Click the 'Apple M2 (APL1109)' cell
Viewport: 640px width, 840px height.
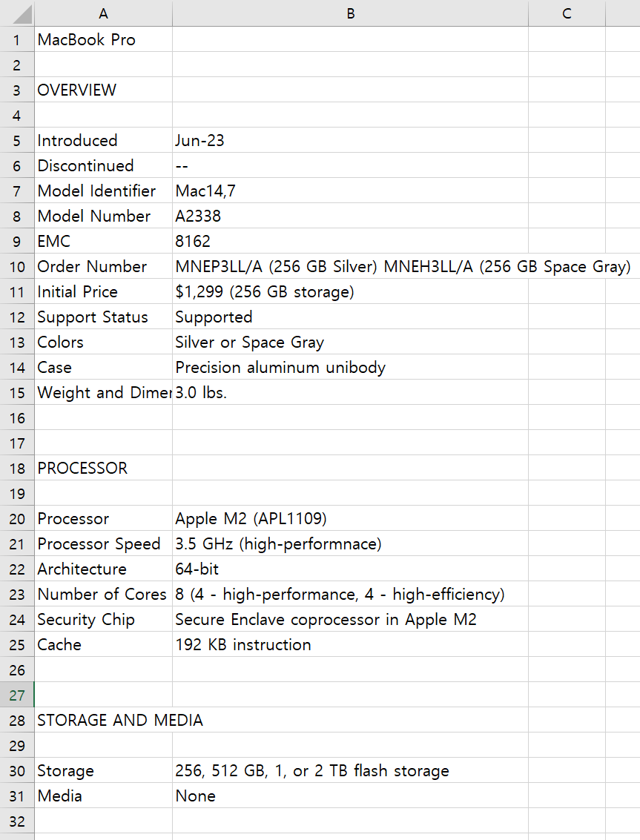[350, 518]
